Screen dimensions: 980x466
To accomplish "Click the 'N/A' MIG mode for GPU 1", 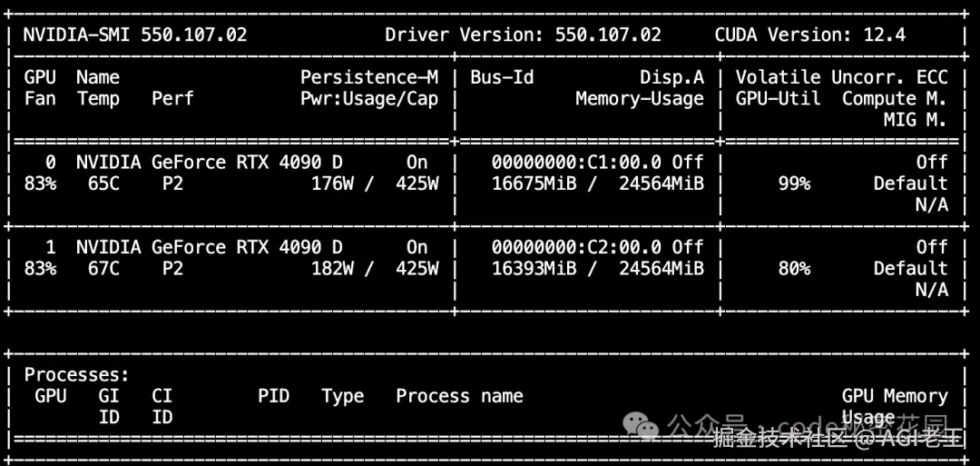I will click(x=931, y=290).
